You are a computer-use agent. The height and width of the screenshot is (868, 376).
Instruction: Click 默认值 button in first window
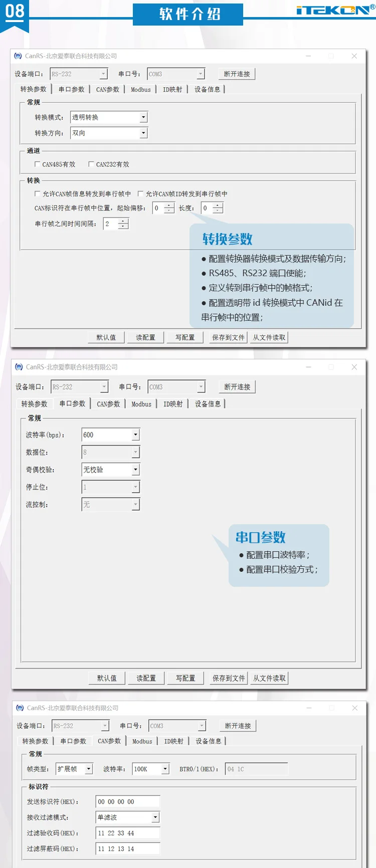pos(106,337)
